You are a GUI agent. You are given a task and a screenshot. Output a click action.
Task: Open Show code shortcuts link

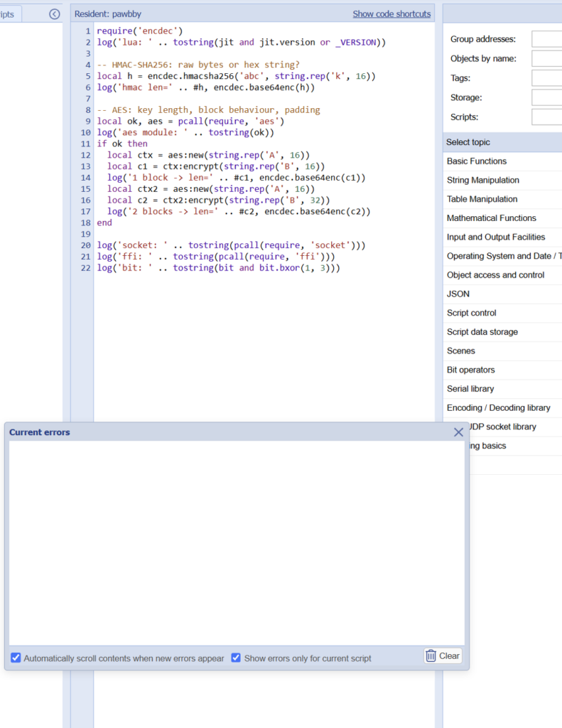pyautogui.click(x=391, y=14)
